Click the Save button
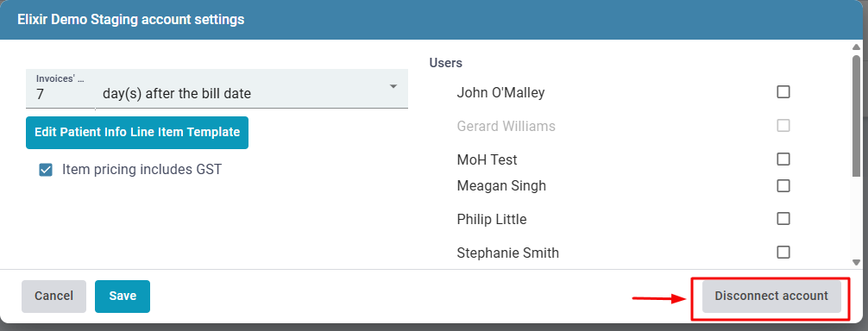The width and height of the screenshot is (868, 331). pyautogui.click(x=123, y=297)
